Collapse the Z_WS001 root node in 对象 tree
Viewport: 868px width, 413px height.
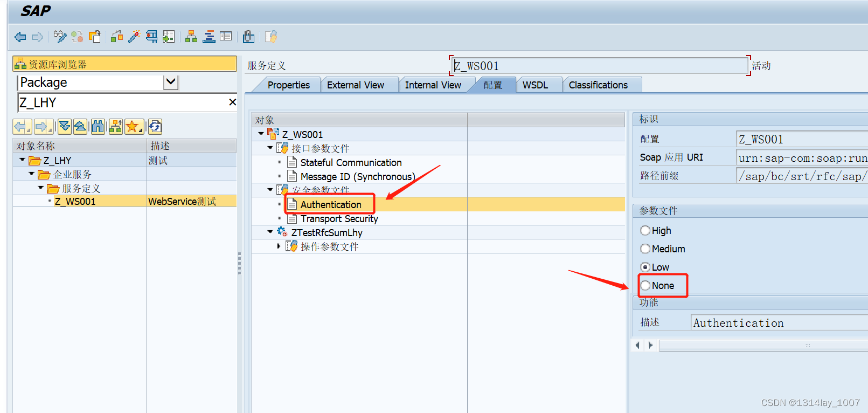[261, 133]
